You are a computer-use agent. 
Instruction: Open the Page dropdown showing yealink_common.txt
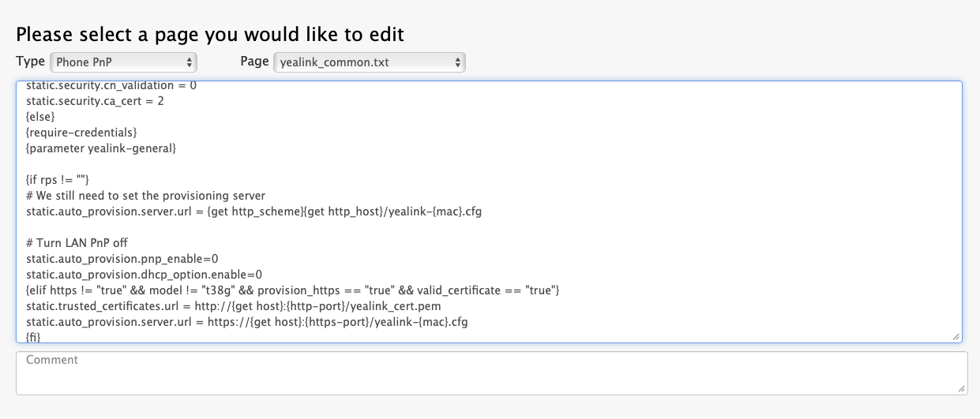[x=369, y=62]
